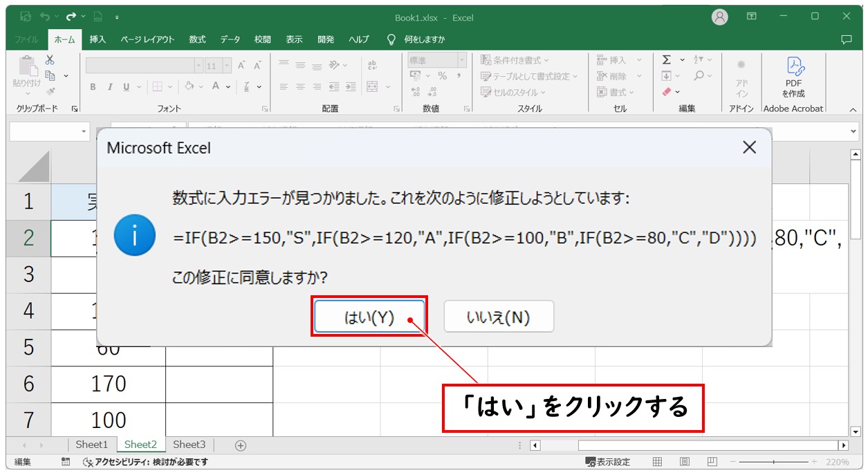The image size is (868, 475).
Task: Click the merge and center icon
Action: tap(373, 87)
